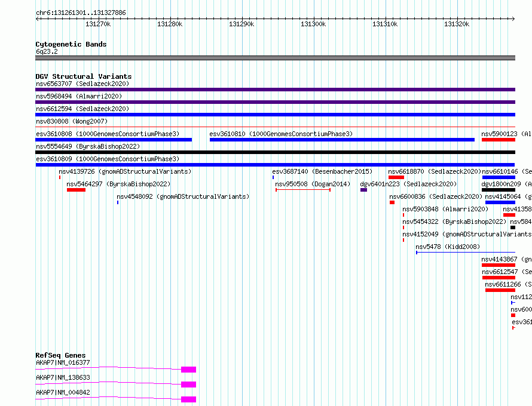The height and width of the screenshot is (406, 532).
Task: Click the nsv6612594 (Sedlazeck2020) blue bar
Action: (x=275, y=115)
